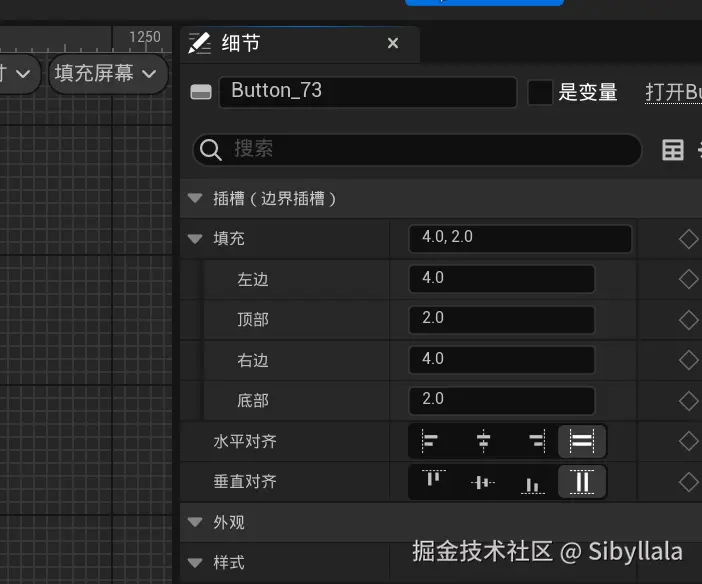
Task: Set 水平对齐 to right align
Action: (x=536, y=441)
